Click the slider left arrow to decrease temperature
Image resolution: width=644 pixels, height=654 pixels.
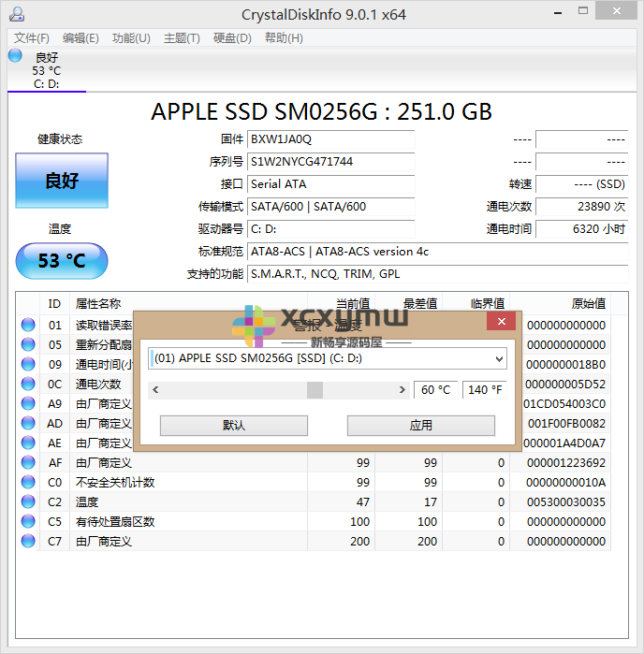click(x=155, y=390)
